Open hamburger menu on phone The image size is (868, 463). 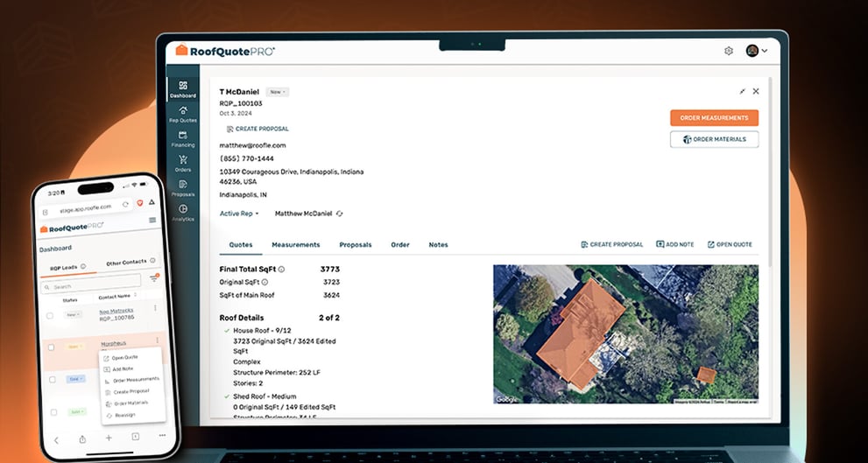pyautogui.click(x=152, y=221)
